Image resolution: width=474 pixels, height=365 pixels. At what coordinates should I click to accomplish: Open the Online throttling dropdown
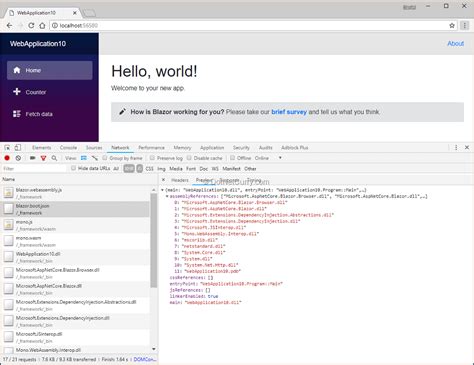tap(269, 158)
